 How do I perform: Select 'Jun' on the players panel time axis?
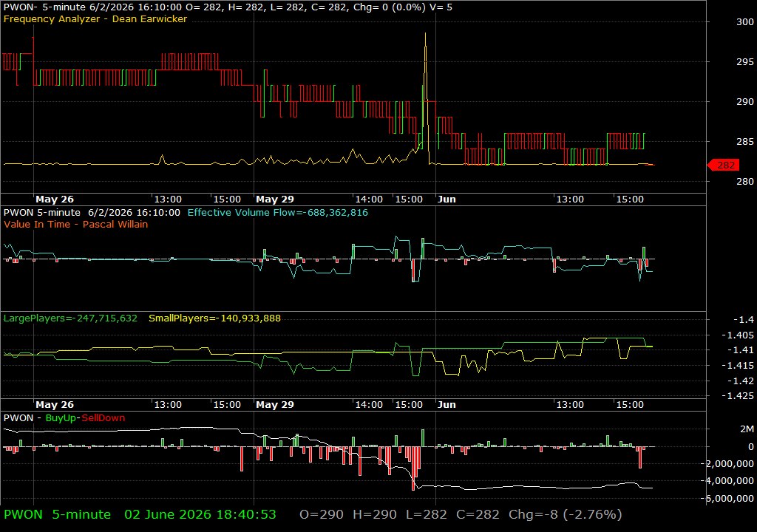click(x=447, y=405)
